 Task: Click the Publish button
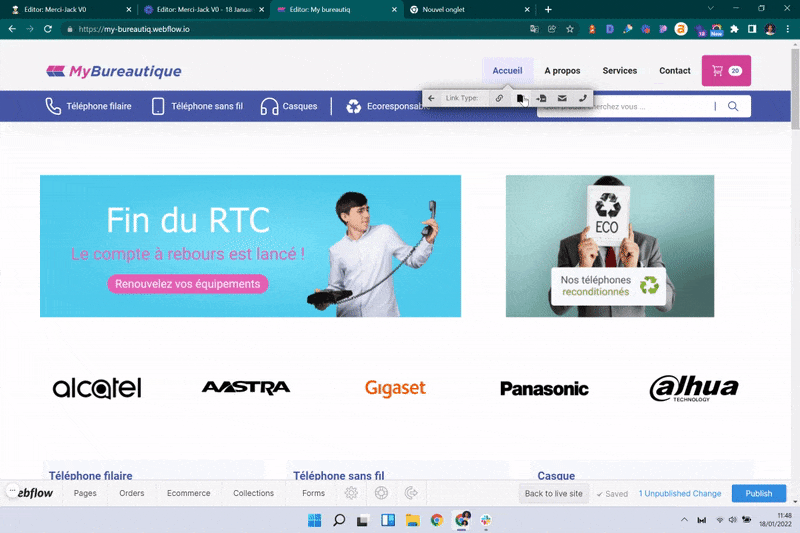pyautogui.click(x=759, y=493)
